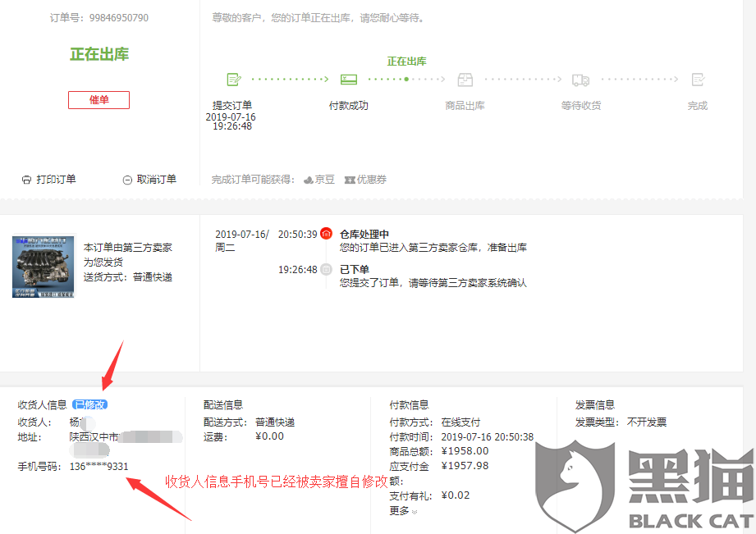Image resolution: width=756 pixels, height=534 pixels.
Task: Click the 等待收货 delivery truck icon
Action: [580, 79]
